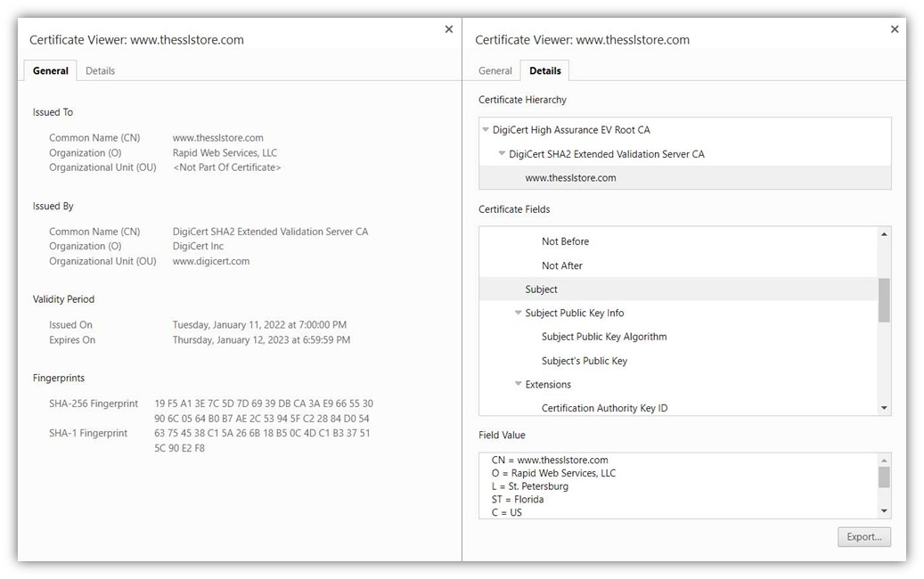This screenshot has height=579, width=924.
Task: Click the Certificate Fields label
Action: click(514, 209)
